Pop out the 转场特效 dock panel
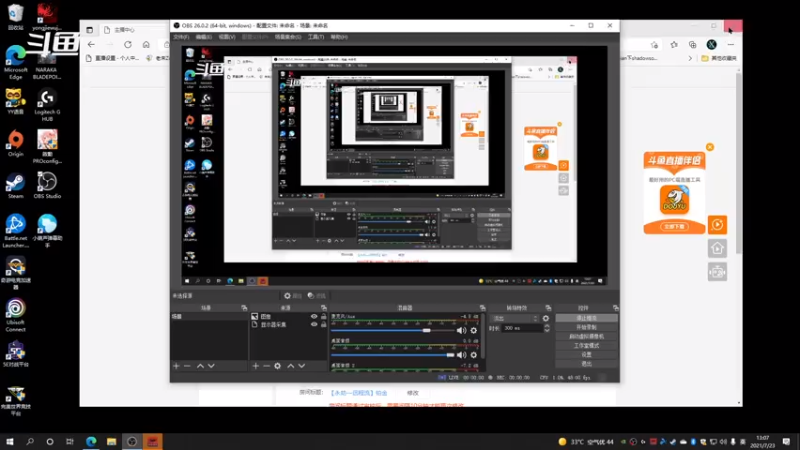 pos(548,308)
